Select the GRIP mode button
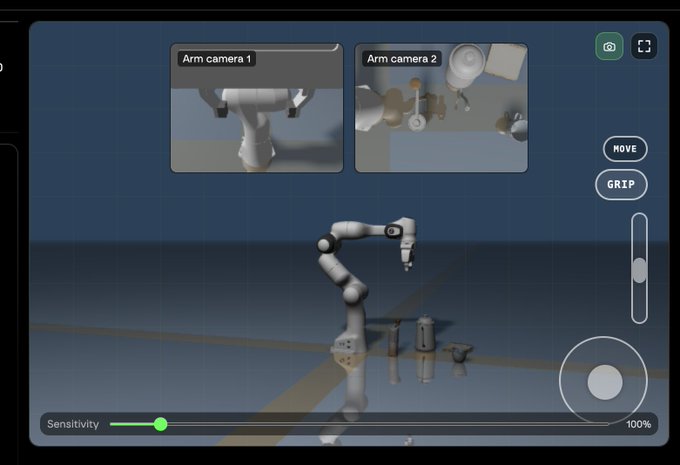This screenshot has width=680, height=465. [x=621, y=184]
